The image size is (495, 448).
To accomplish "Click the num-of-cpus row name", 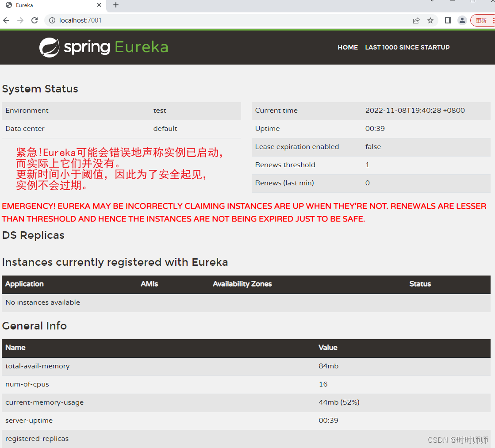I will pyautogui.click(x=27, y=384).
